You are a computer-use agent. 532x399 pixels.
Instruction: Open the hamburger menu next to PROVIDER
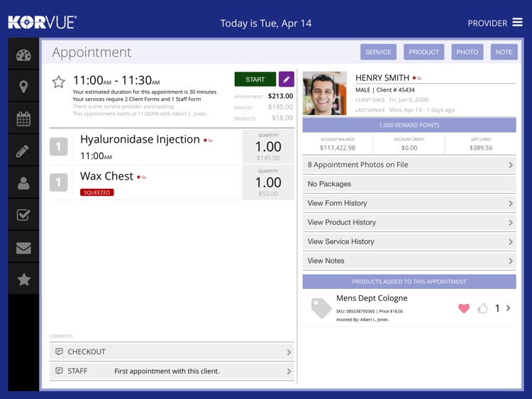coord(517,23)
